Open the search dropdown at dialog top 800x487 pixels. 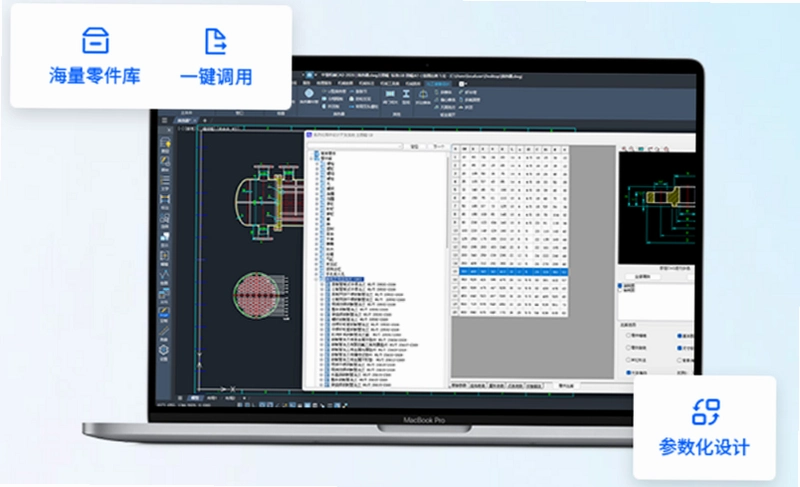(355, 146)
